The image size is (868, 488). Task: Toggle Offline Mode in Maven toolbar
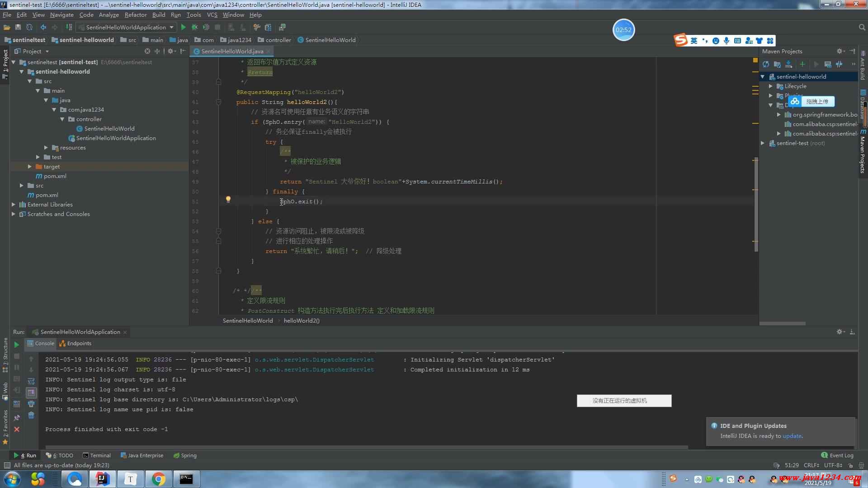click(839, 64)
